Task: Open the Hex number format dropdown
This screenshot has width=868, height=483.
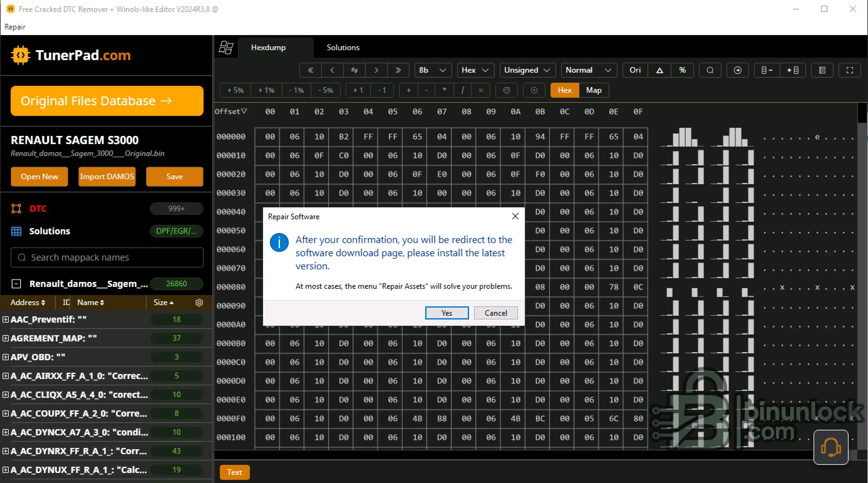Action: click(475, 70)
